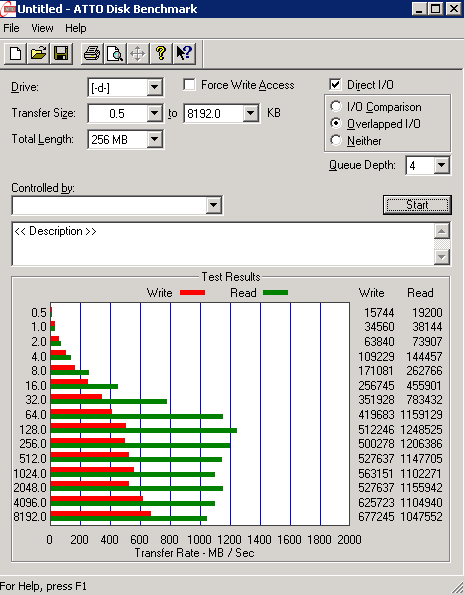Click the New document toolbar icon

[15, 54]
